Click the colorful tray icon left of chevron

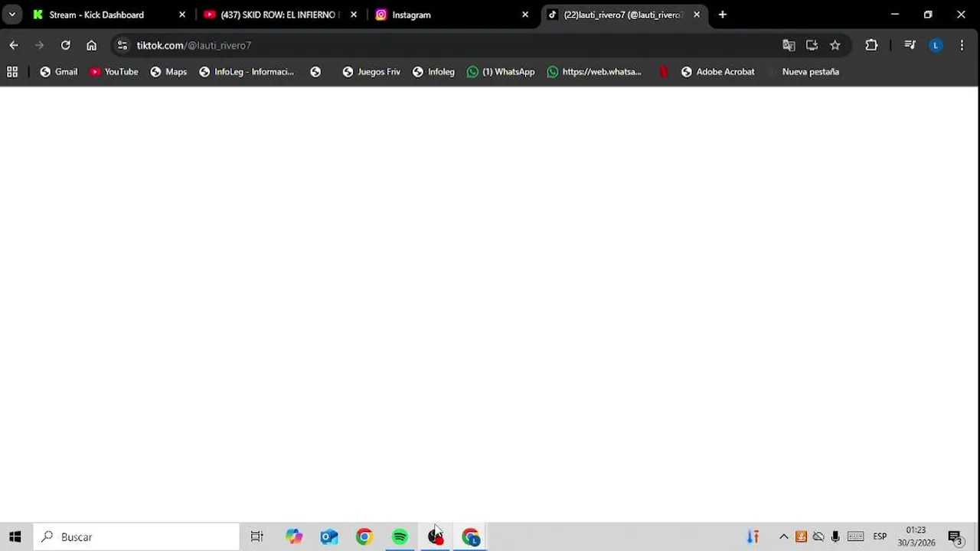753,537
